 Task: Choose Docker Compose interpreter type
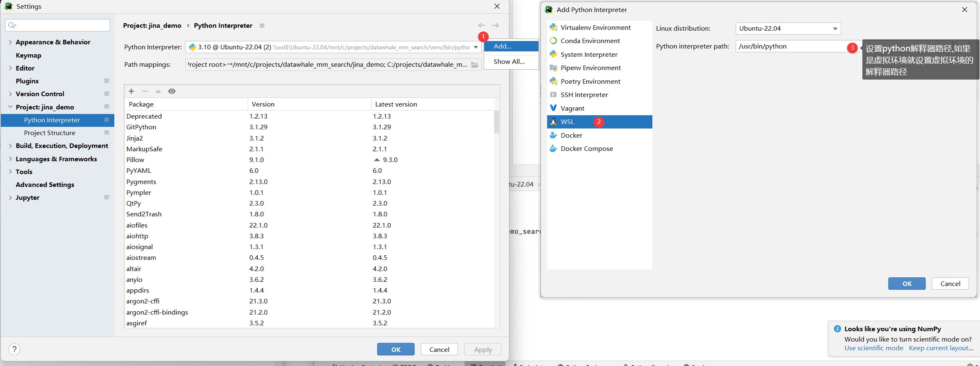599,148
